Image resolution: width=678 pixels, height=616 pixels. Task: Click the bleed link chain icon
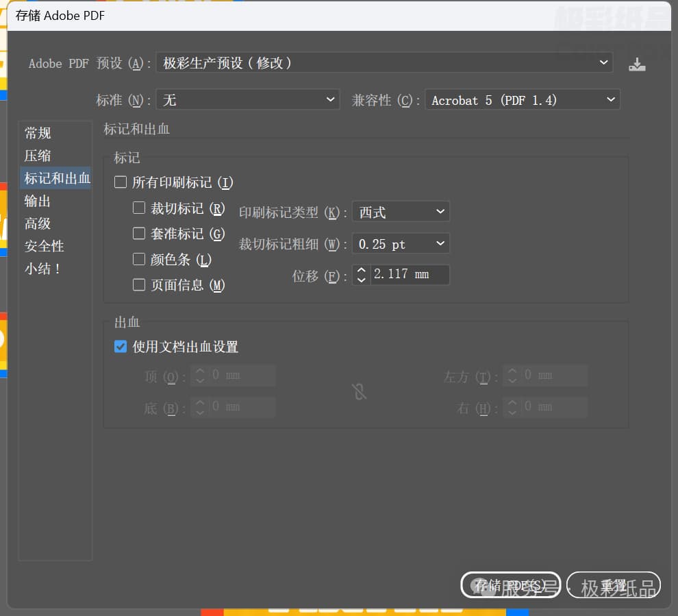click(x=359, y=391)
